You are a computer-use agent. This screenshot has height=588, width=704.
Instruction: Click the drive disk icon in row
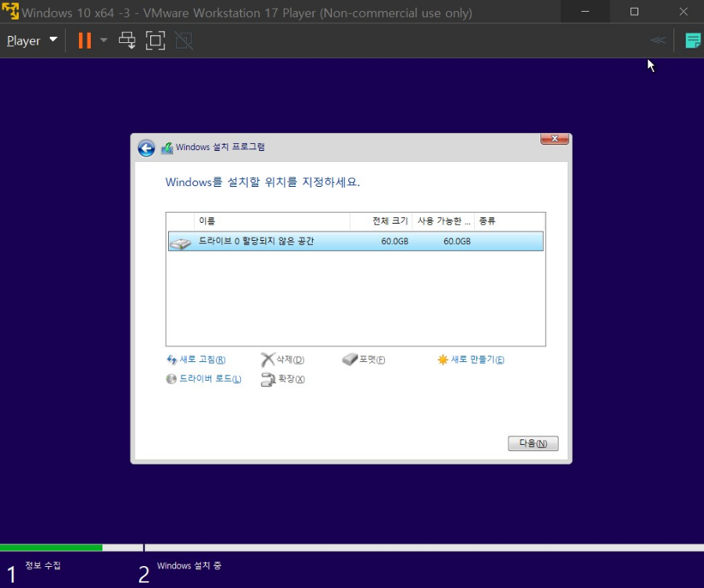point(181,243)
